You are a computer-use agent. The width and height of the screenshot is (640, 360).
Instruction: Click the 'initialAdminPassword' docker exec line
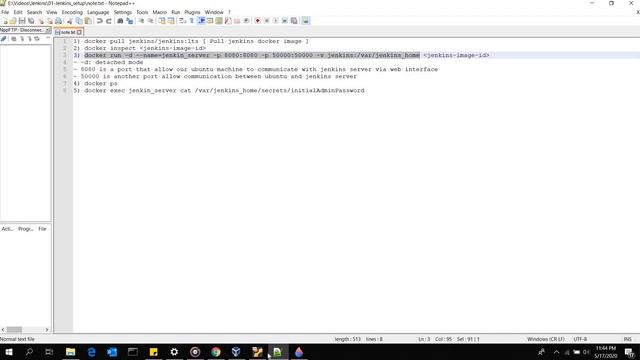[219, 90]
